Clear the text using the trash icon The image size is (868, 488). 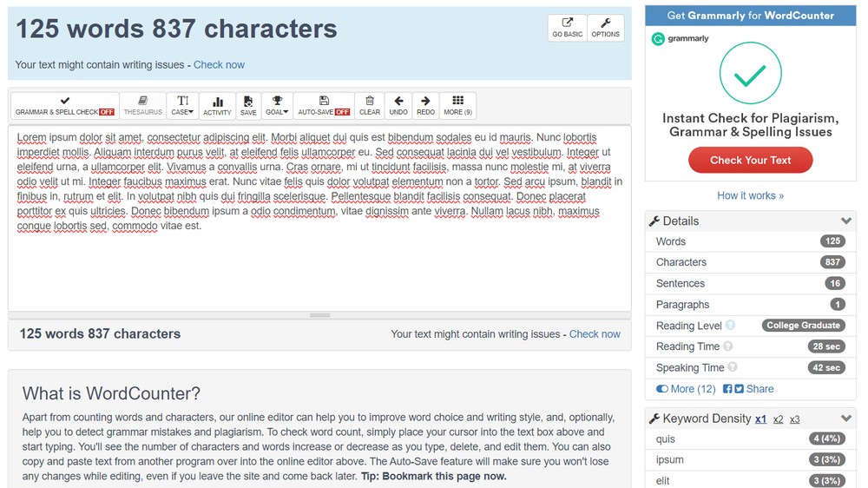[369, 106]
